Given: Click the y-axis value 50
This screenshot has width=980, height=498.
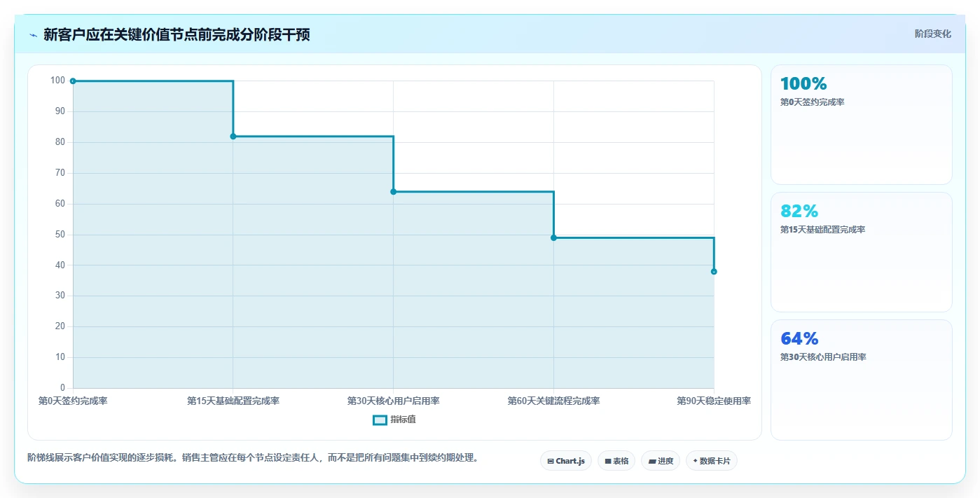Looking at the screenshot, I should click(x=60, y=235).
